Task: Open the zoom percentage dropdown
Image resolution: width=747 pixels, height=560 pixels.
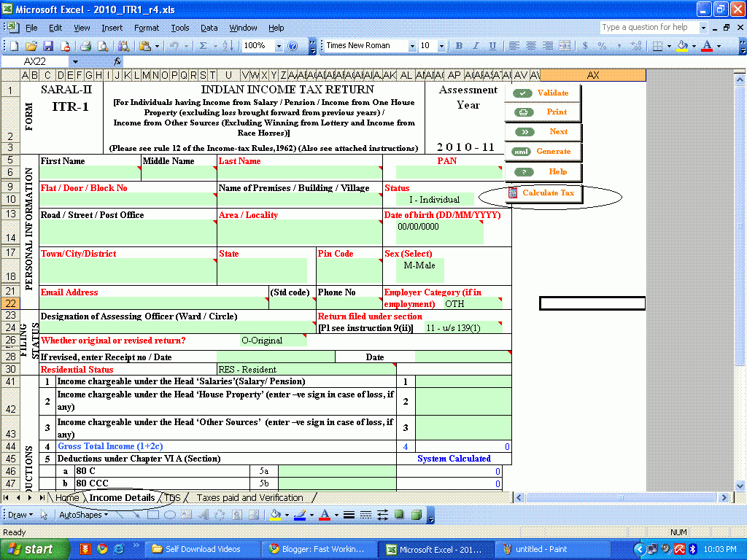Action: [x=279, y=46]
